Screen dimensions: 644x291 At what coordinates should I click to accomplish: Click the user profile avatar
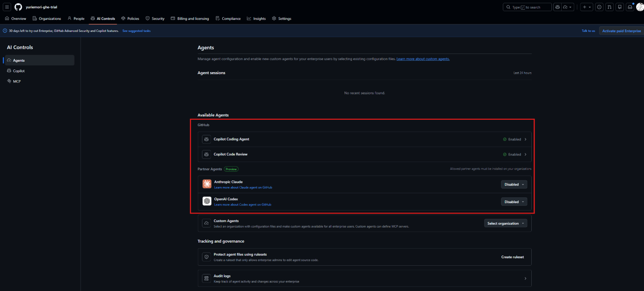point(640,7)
